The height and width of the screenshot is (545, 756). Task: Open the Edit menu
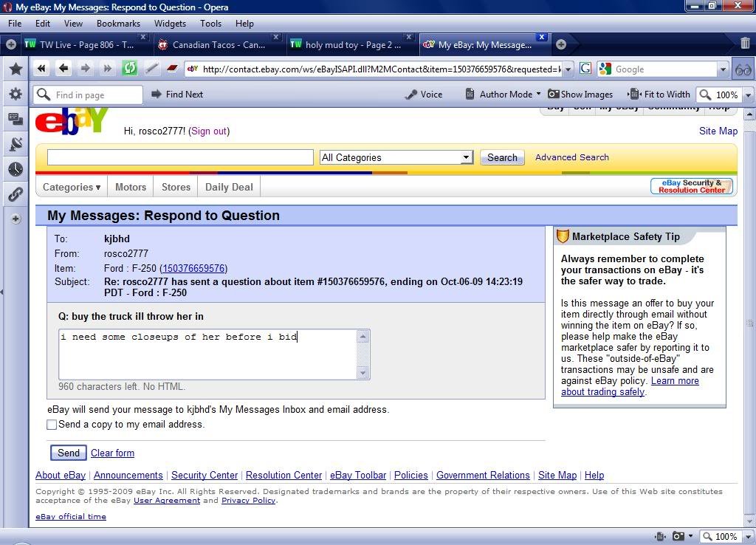point(42,24)
